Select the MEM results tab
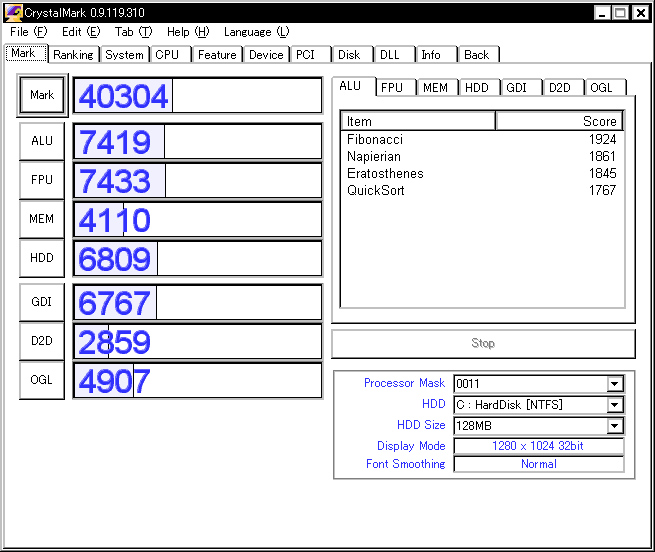This screenshot has height=552, width=655. pyautogui.click(x=437, y=88)
